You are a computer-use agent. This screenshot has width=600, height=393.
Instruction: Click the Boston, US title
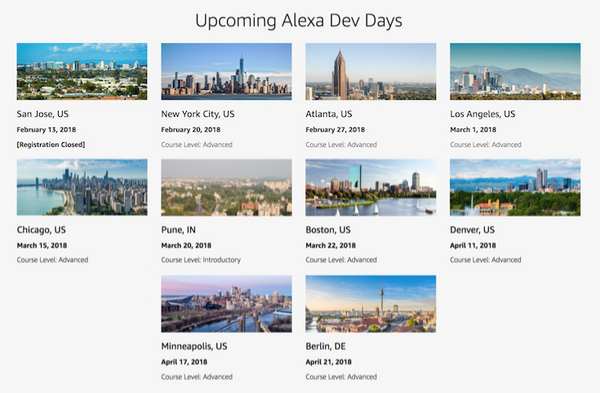tap(328, 230)
